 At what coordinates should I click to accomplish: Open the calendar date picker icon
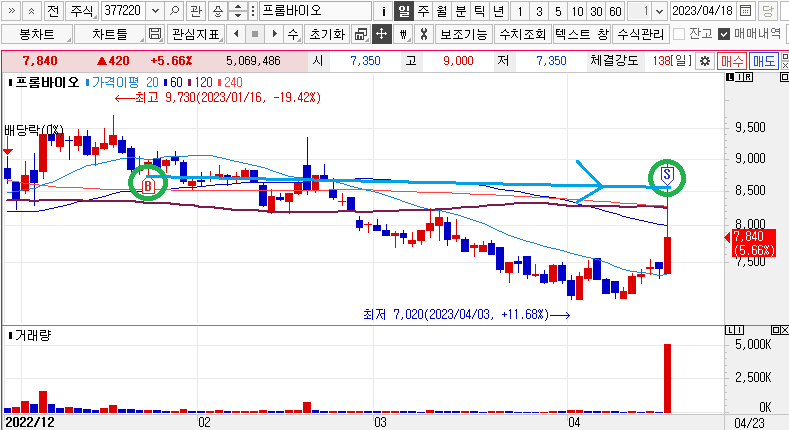(746, 11)
